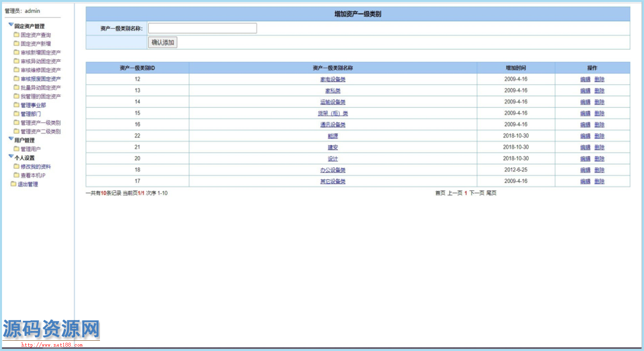Image resolution: width=644 pixels, height=351 pixels.
Task: Click folder icon beside 管理事业部
Action: (x=17, y=105)
